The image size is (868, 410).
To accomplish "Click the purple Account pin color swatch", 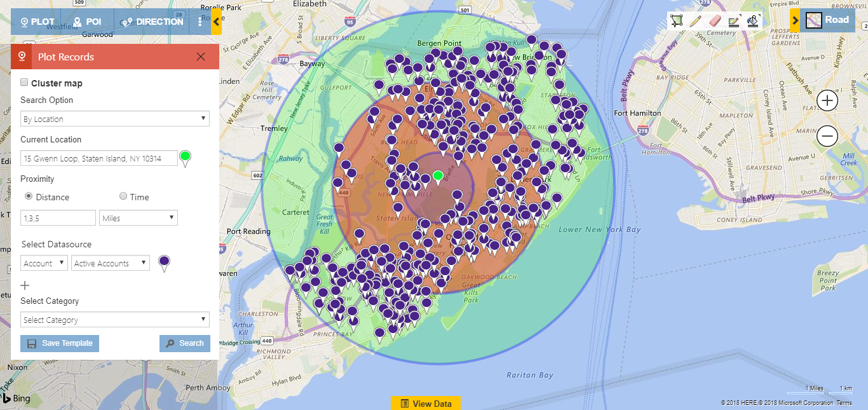I will click(165, 262).
